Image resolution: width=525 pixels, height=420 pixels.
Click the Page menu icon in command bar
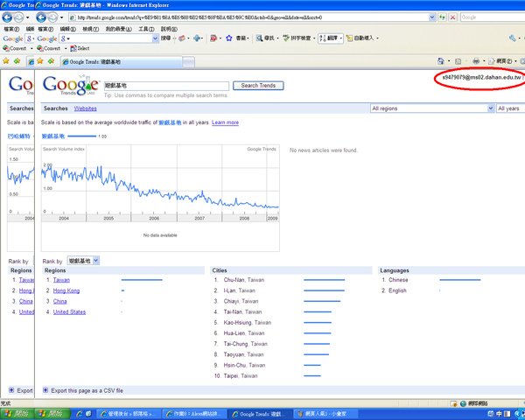coord(492,61)
